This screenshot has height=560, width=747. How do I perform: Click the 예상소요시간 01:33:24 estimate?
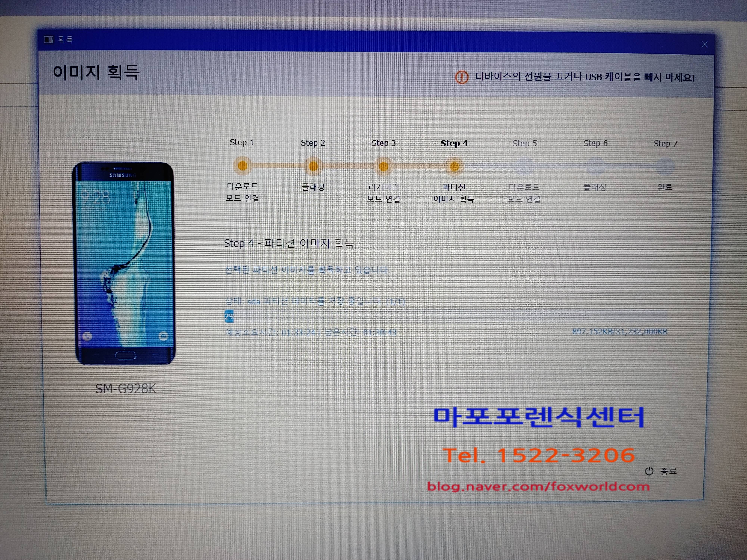270,332
